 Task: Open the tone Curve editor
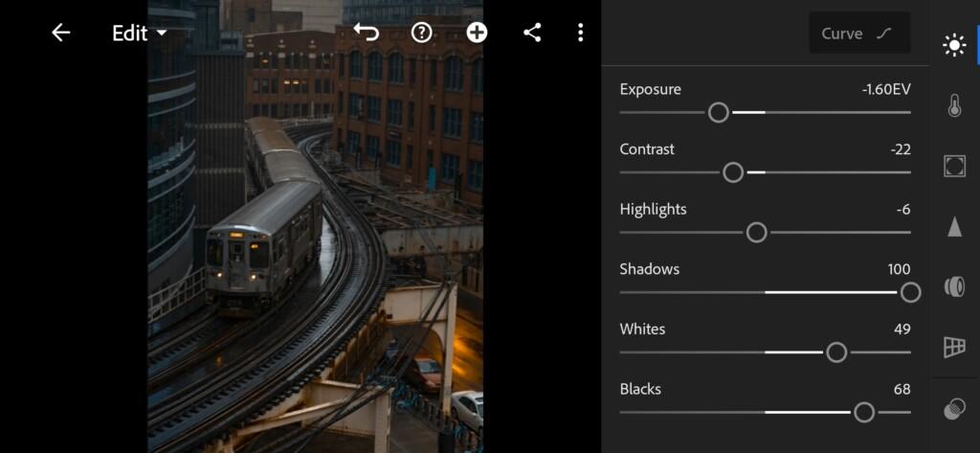(859, 34)
